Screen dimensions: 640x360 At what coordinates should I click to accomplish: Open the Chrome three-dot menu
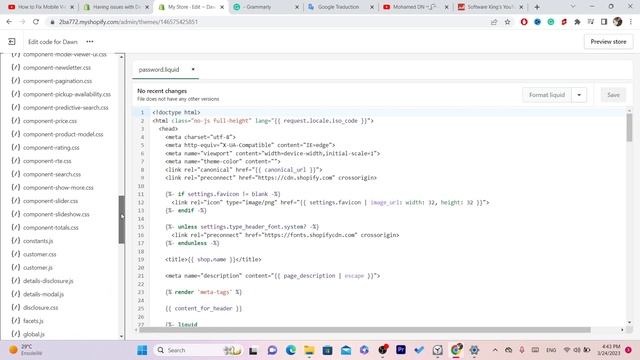click(631, 22)
